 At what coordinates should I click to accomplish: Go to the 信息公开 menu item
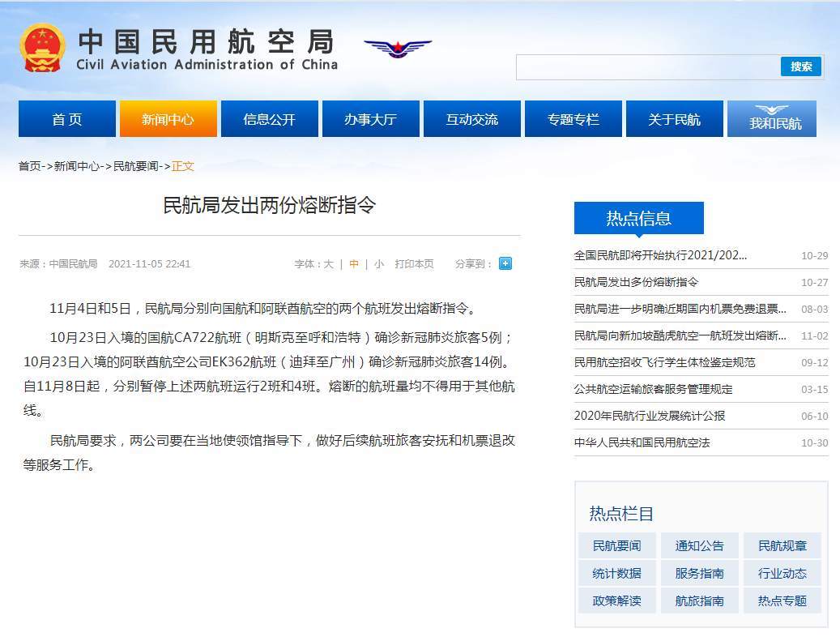[269, 119]
